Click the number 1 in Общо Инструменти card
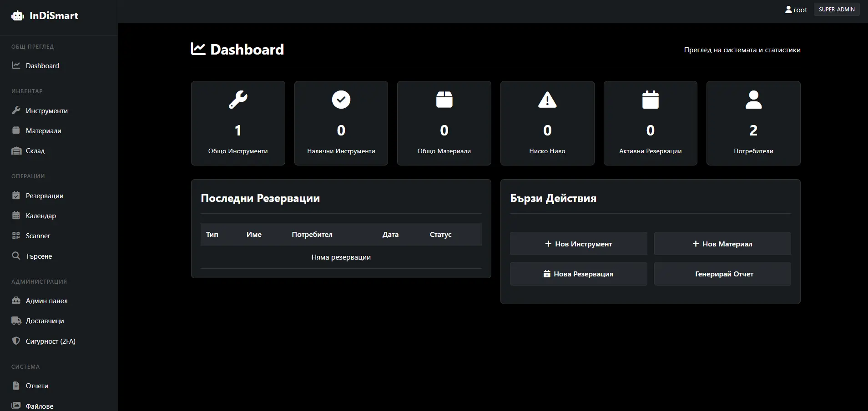The width and height of the screenshot is (868, 411). [x=238, y=130]
